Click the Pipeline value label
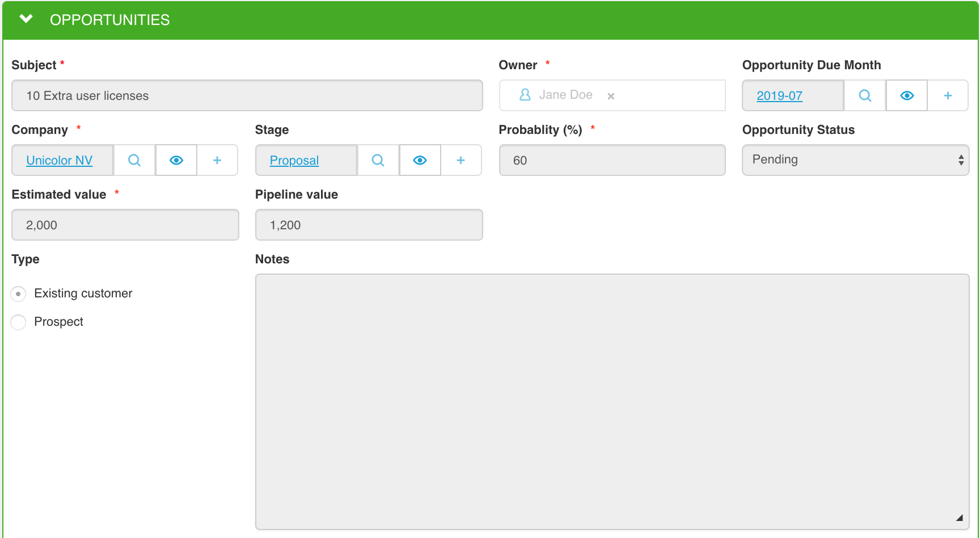980x538 pixels. tap(297, 195)
